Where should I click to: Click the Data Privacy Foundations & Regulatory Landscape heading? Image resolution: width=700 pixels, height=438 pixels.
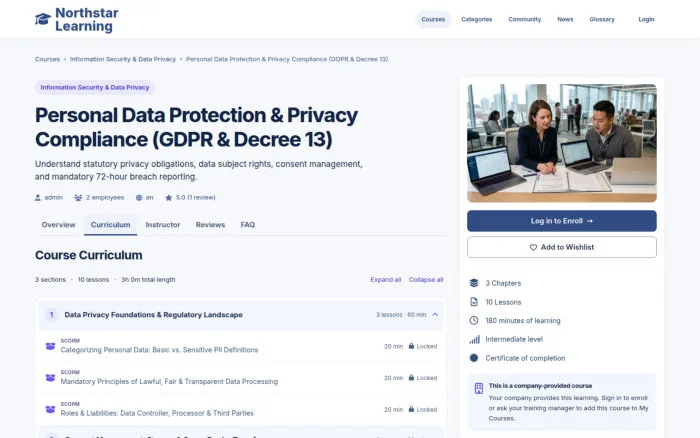click(x=154, y=315)
